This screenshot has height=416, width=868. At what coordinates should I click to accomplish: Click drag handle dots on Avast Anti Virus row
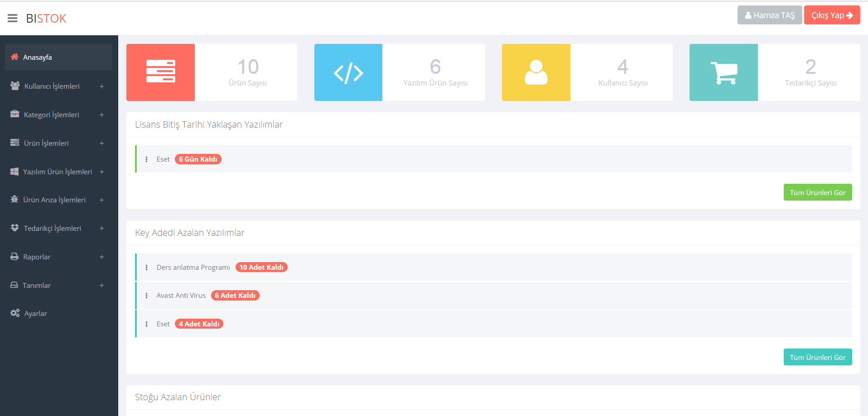pos(146,296)
